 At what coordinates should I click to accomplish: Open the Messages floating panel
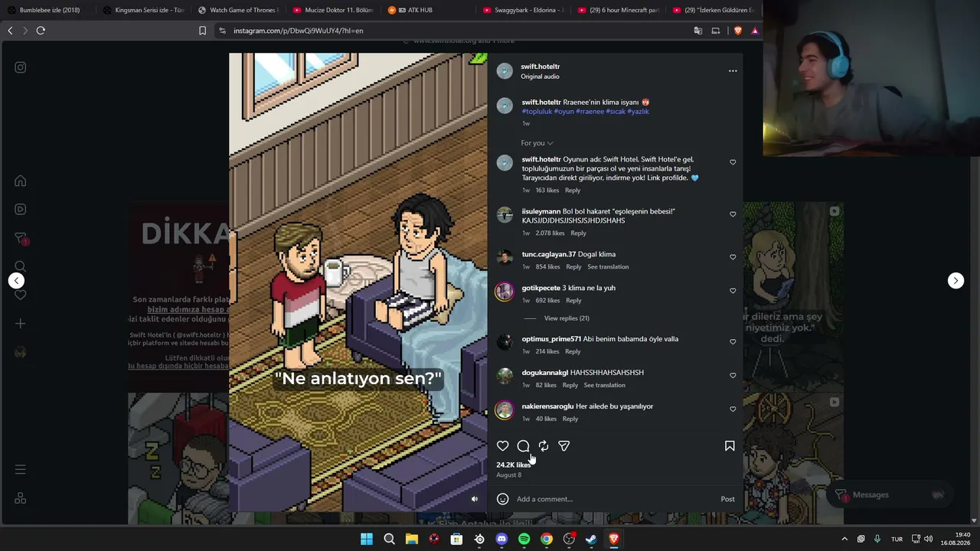tap(890, 495)
